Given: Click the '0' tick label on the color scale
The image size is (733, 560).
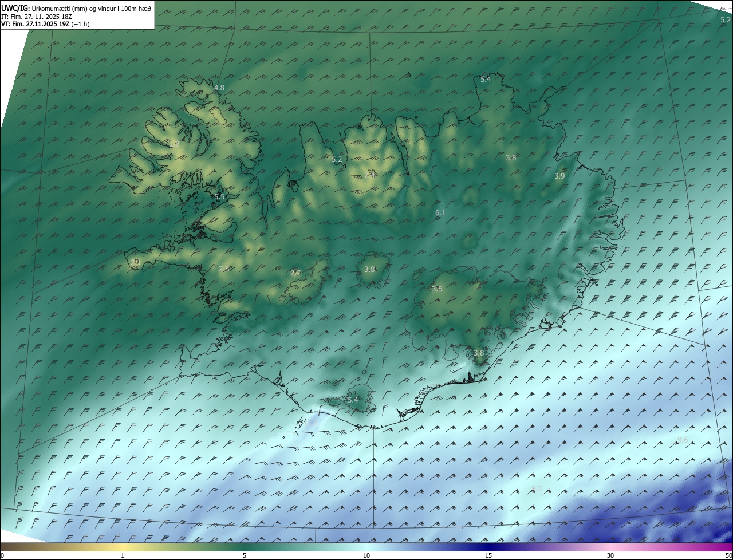Looking at the screenshot, I should 2,556.
